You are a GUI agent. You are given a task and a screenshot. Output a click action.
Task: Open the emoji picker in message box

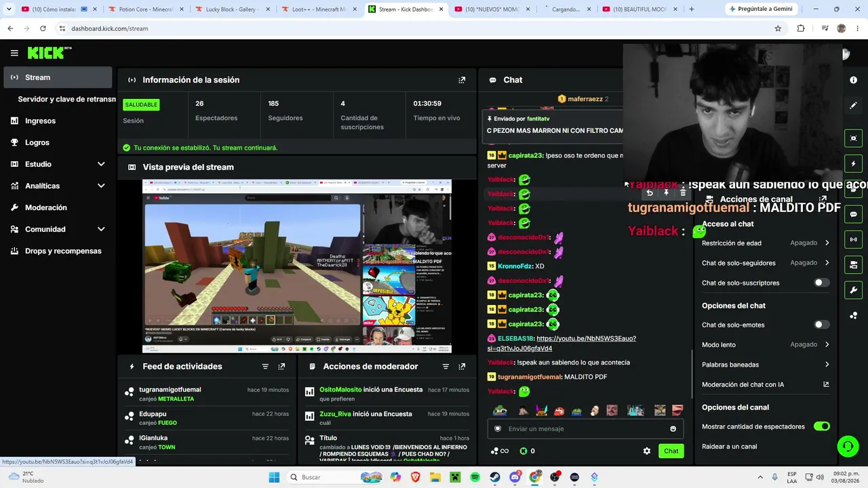click(673, 429)
